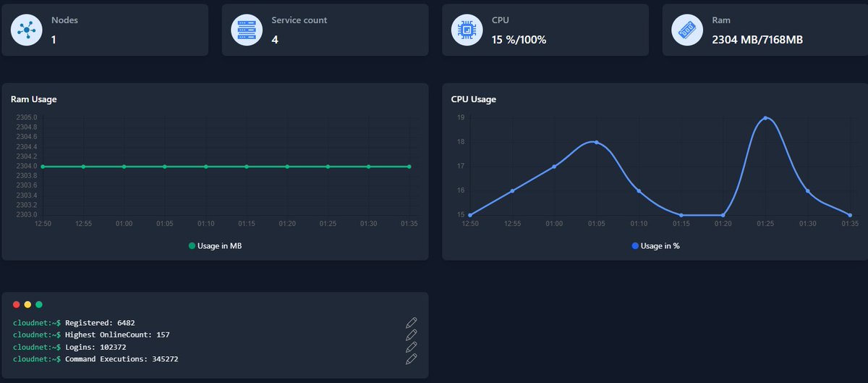Click the 2304.0 axis label in Ram chart
The height and width of the screenshot is (383, 868).
[x=27, y=167]
